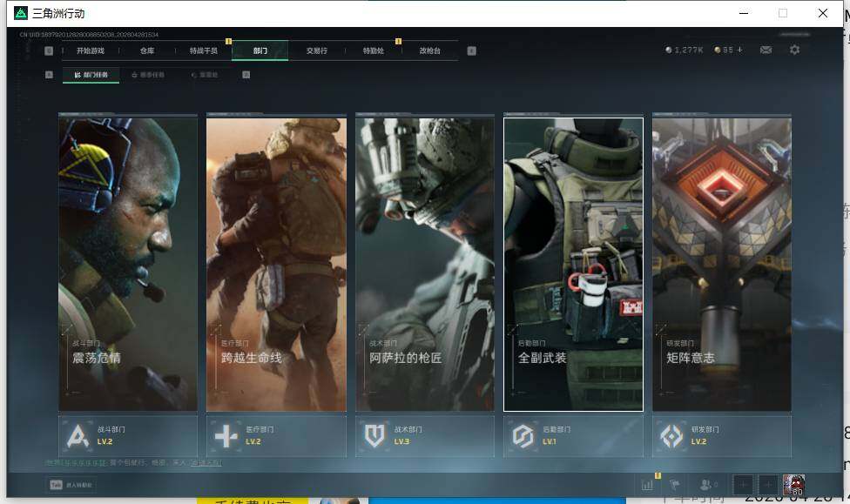Switch to the 仓库 tab
The width and height of the screenshot is (850, 504).
[x=147, y=51]
